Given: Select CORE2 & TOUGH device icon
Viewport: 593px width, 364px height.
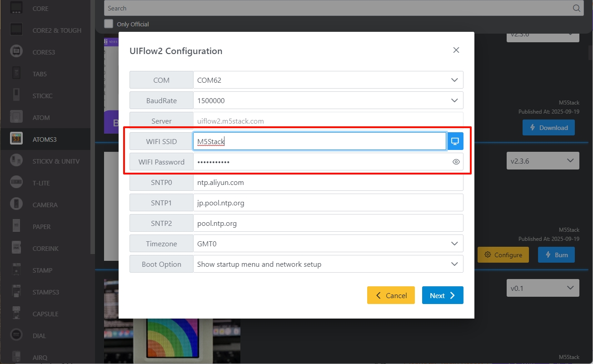Looking at the screenshot, I should [x=16, y=30].
